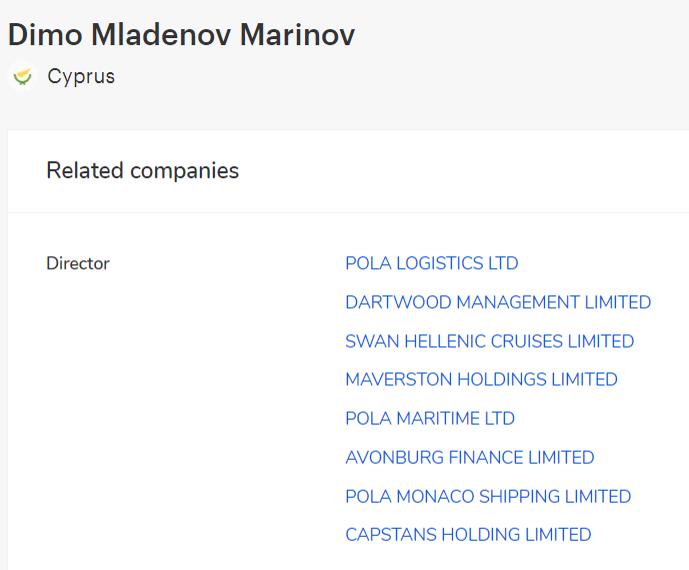Open DARTWOOD MANAGEMENT LIMITED link
Image resolution: width=689 pixels, height=570 pixels.
(498, 302)
